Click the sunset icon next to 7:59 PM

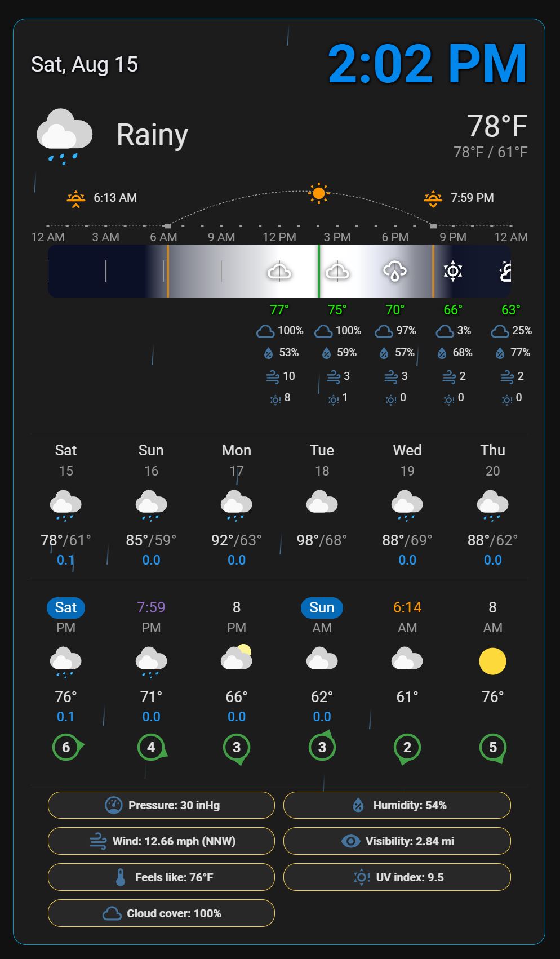point(433,198)
